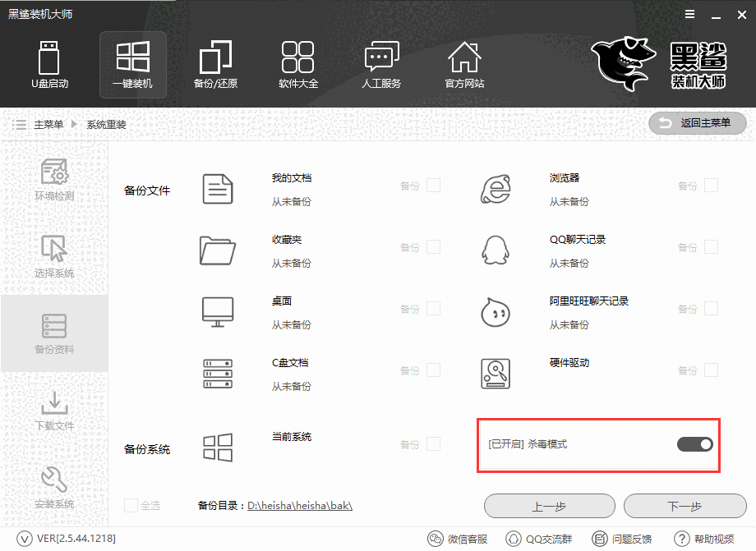Click 返回主菜单 to return to main menu
This screenshot has height=551, width=756.
(x=697, y=123)
